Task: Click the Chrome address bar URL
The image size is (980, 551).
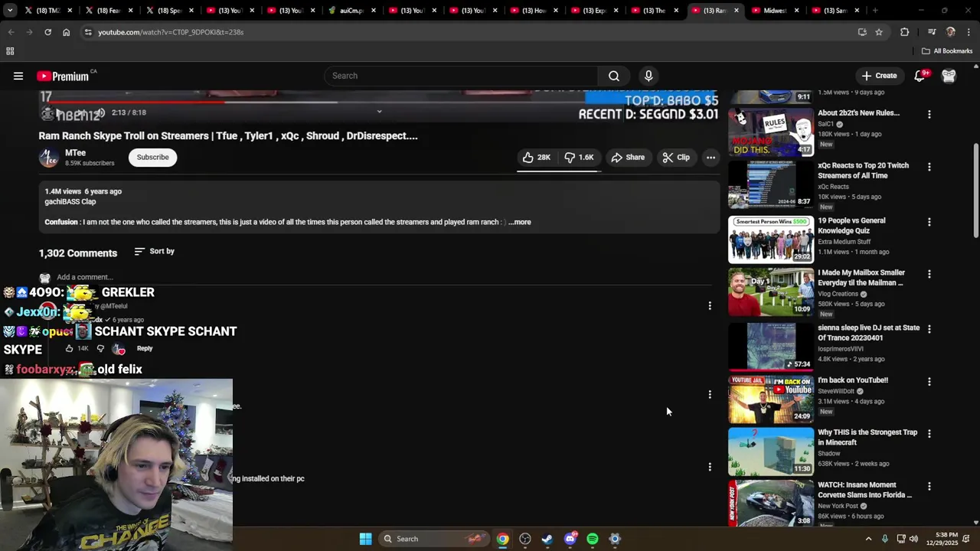Action: tap(171, 32)
